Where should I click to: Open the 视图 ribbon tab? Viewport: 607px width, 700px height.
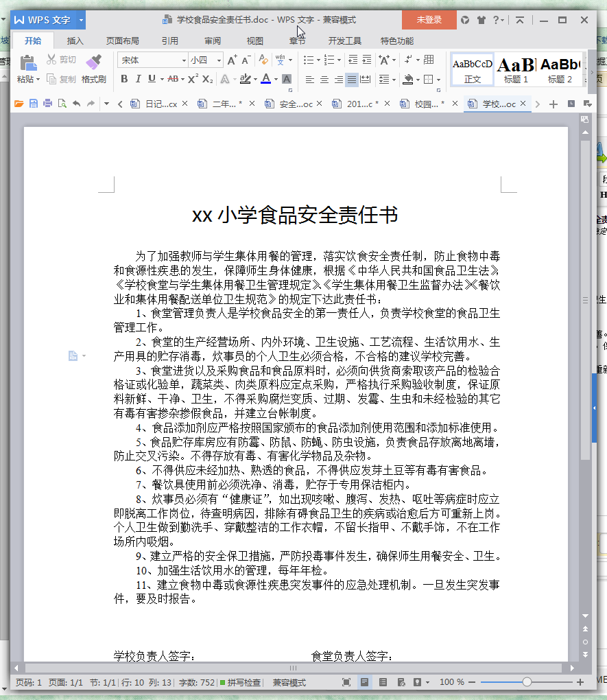(255, 41)
